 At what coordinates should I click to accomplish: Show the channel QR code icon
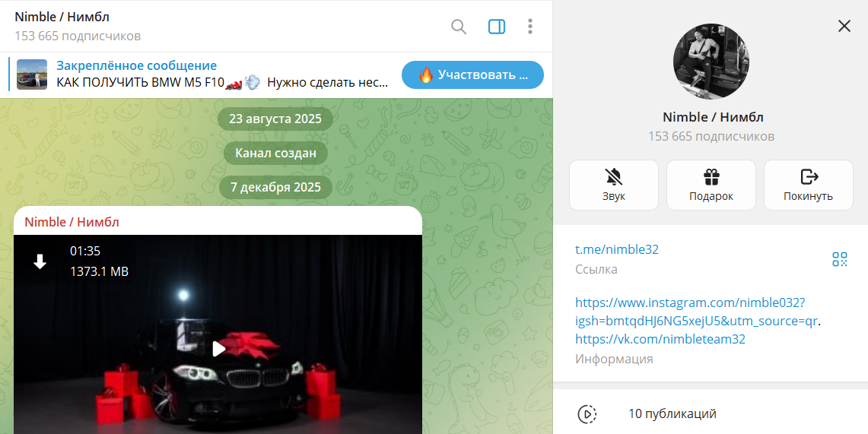(840, 258)
